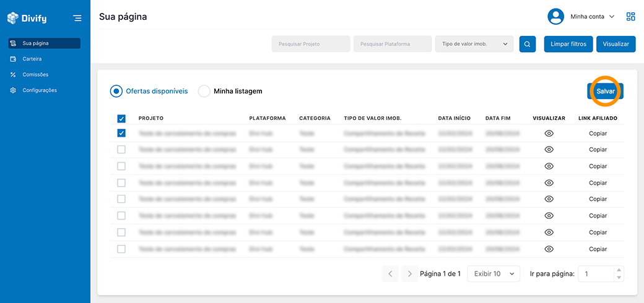Increment page number with up arrow
Viewport: 644px width, 303px height.
tap(619, 270)
